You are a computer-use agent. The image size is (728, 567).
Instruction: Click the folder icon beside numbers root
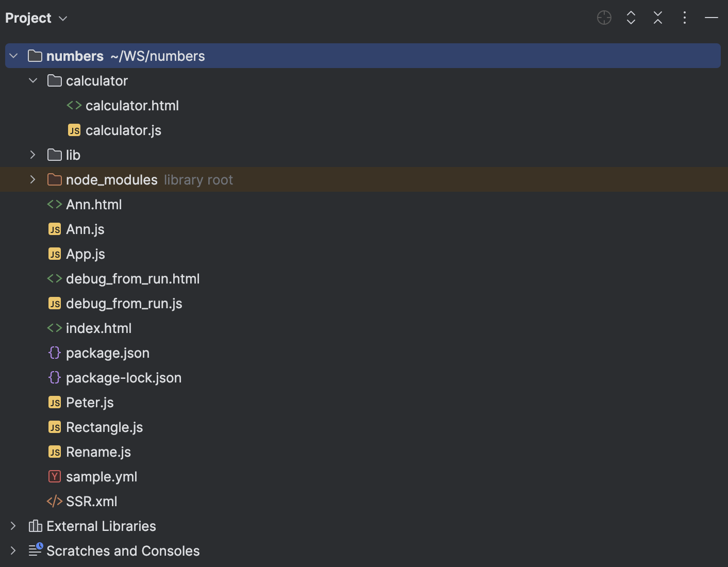35,56
